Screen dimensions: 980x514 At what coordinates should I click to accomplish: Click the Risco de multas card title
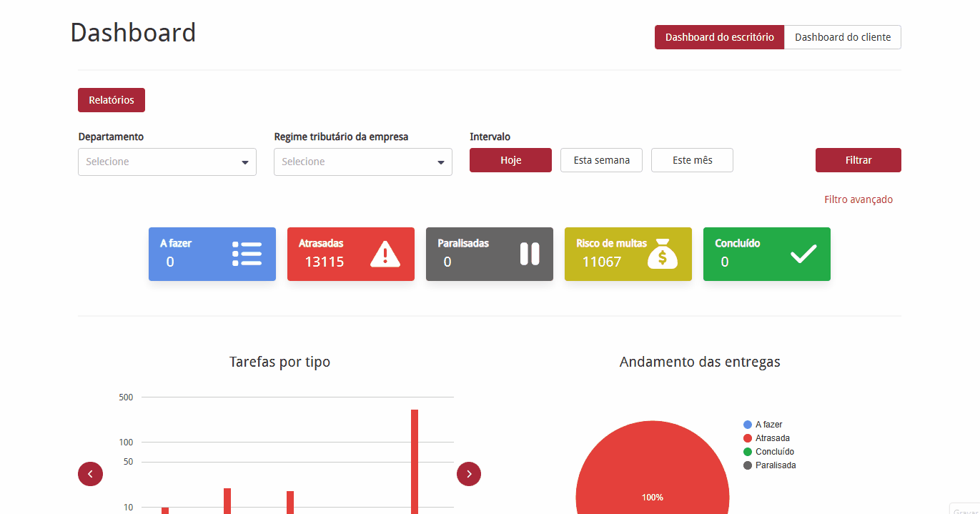coord(611,243)
